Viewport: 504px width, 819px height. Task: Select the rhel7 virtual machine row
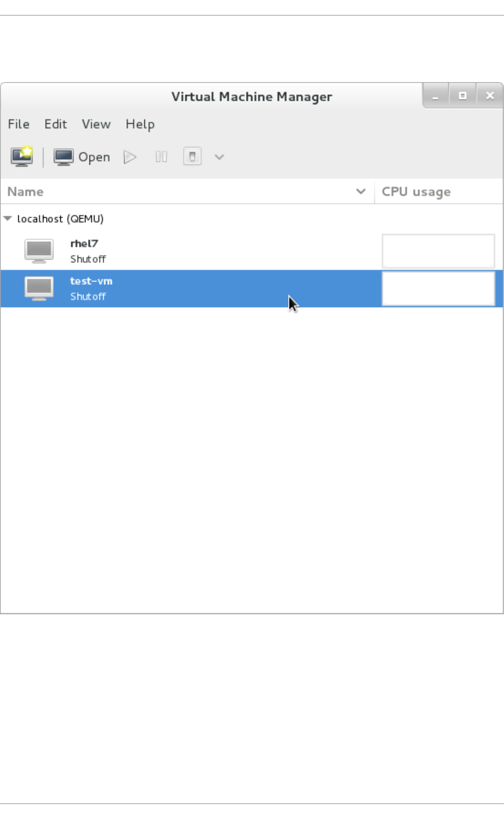[x=252, y=251]
